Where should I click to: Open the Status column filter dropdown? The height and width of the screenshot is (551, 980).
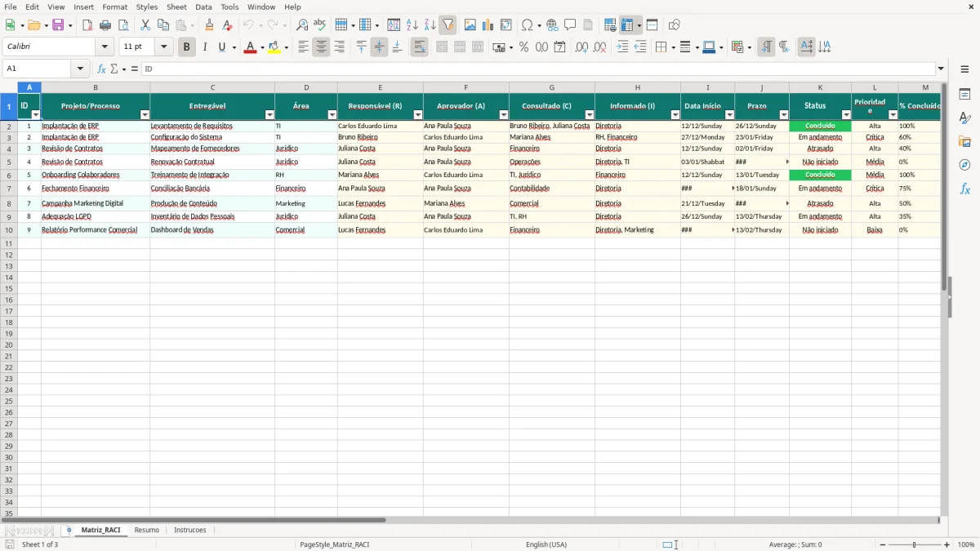point(846,115)
